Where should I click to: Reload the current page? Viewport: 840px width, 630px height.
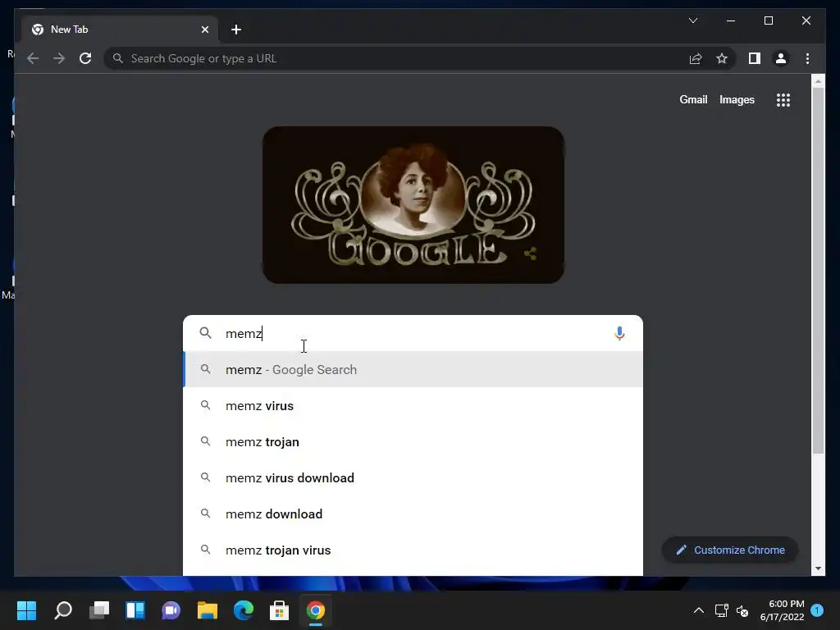coord(85,58)
